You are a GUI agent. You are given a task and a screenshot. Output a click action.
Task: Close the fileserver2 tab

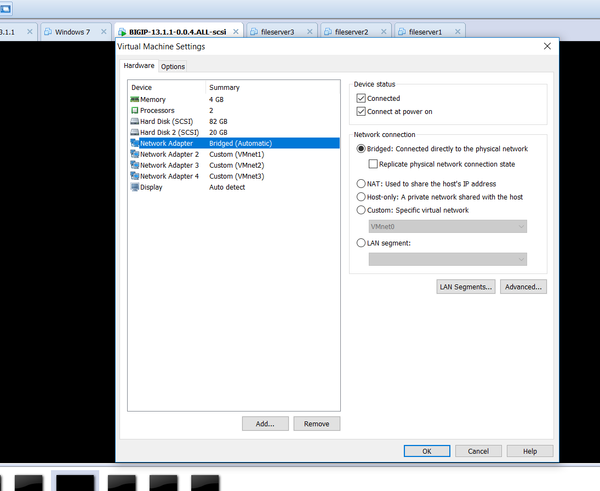383,32
